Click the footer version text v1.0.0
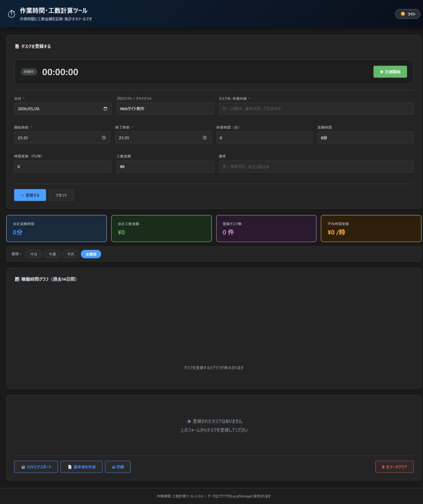 click(x=198, y=496)
